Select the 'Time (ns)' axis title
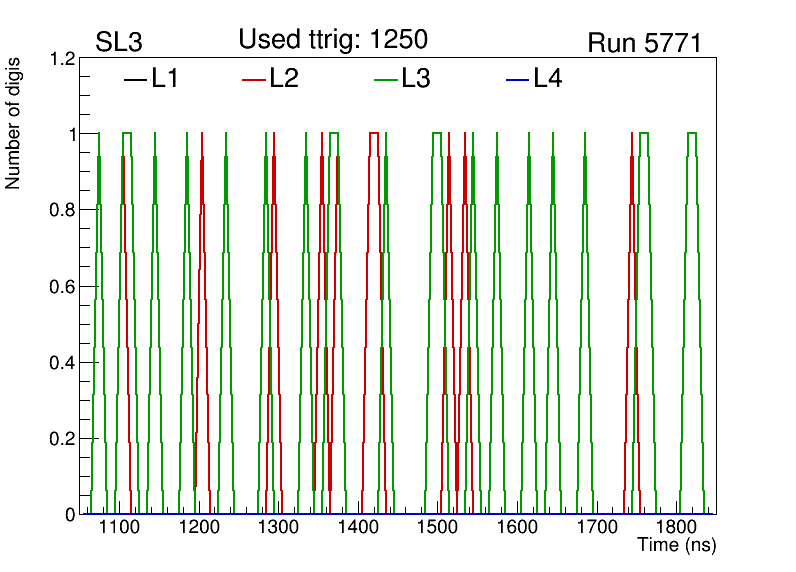Viewport: 796px width, 572px height. tap(677, 546)
